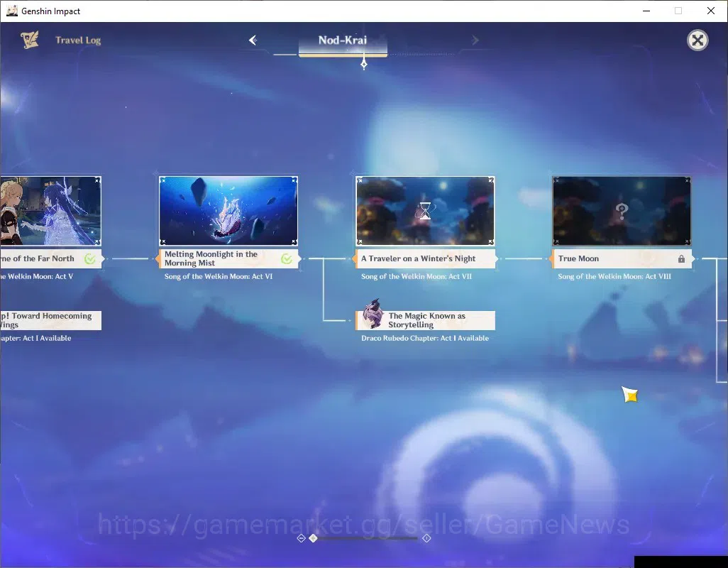Screen dimensions: 728x568
Task: Close the Genshin Impact window
Action: pos(711,11)
